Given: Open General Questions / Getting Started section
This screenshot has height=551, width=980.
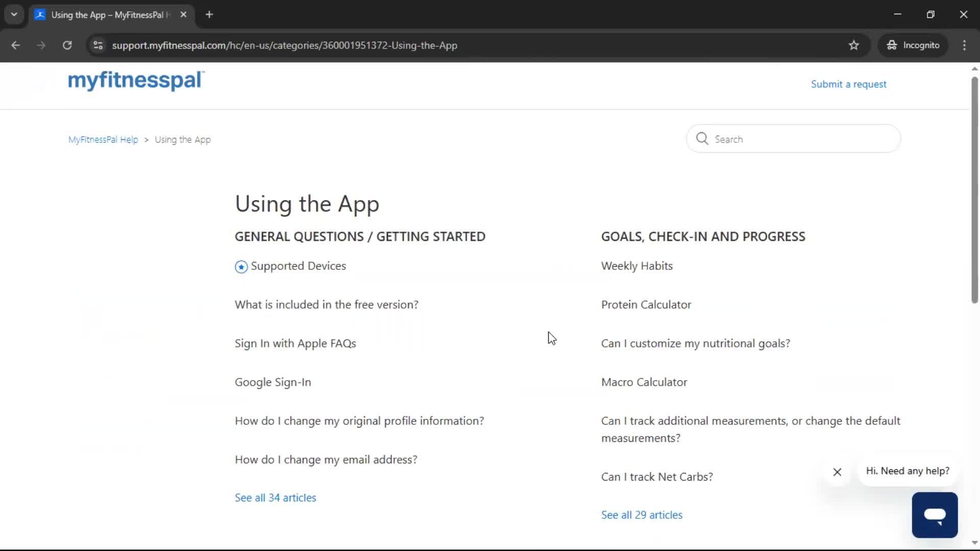Looking at the screenshot, I should tap(360, 237).
